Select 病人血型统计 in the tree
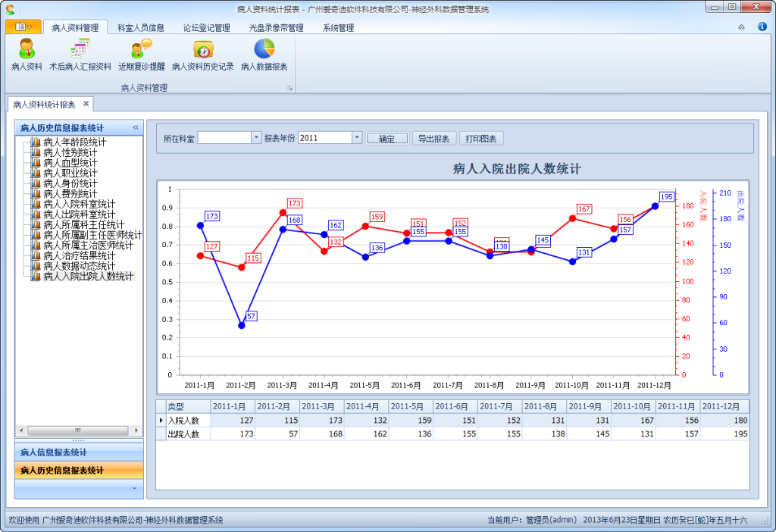The height and width of the screenshot is (532, 776). 70,163
